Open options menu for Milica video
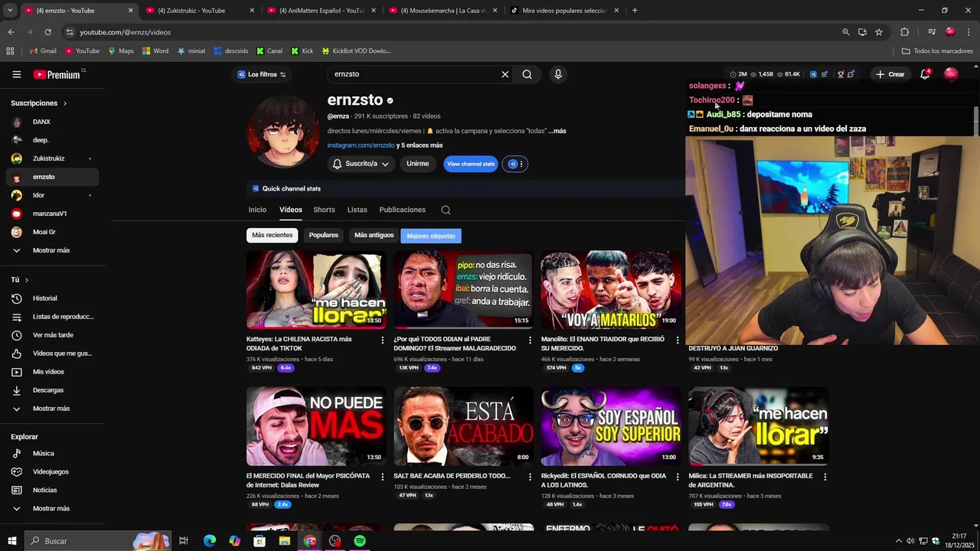This screenshot has width=980, height=551. [x=825, y=477]
